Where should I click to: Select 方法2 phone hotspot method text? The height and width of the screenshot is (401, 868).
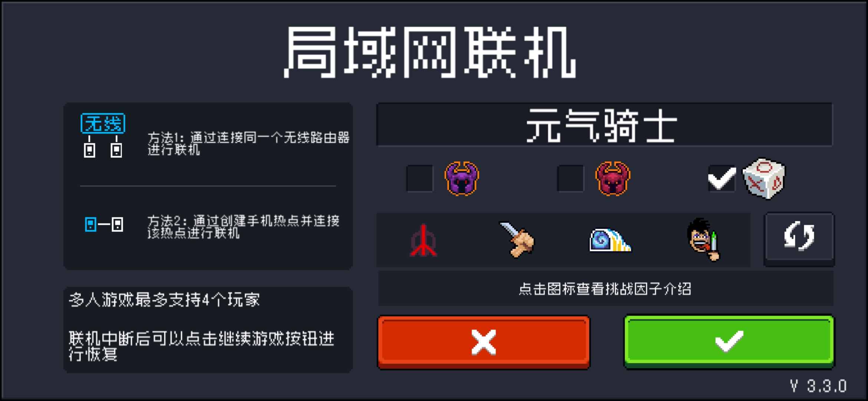coord(243,226)
